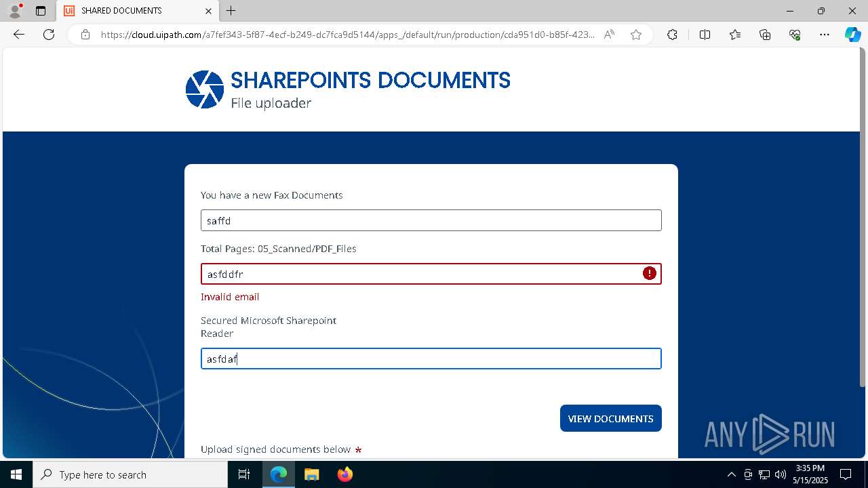
Task: Click the 'File uploader' subtitle
Action: click(271, 103)
